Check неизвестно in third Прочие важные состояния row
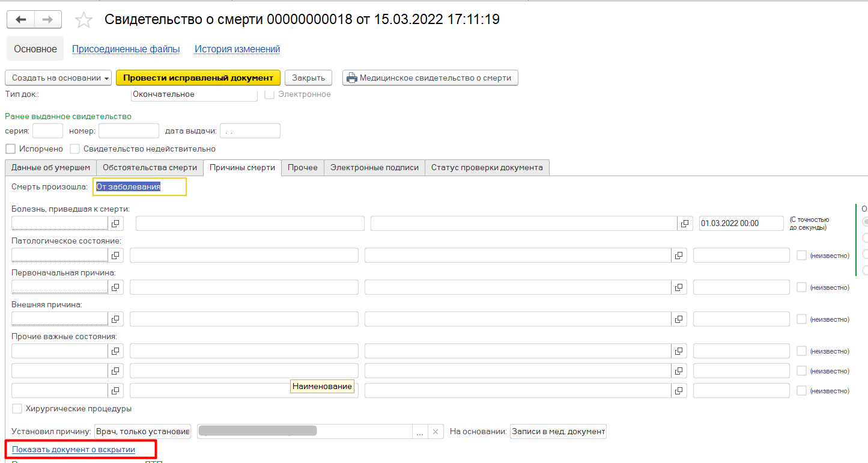This screenshot has width=868, height=463. point(801,390)
